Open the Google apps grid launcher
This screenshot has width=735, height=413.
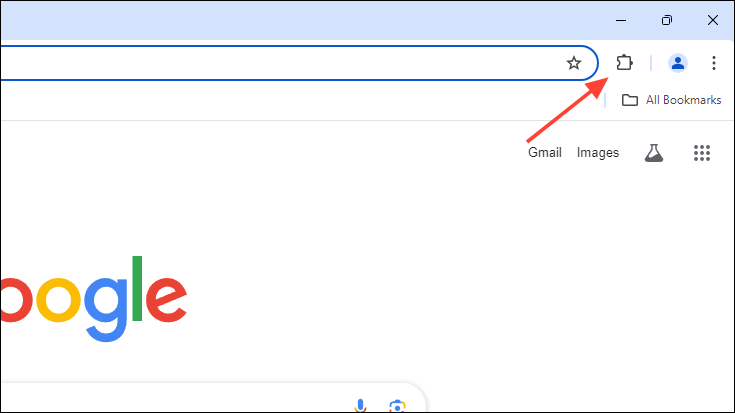(x=702, y=153)
